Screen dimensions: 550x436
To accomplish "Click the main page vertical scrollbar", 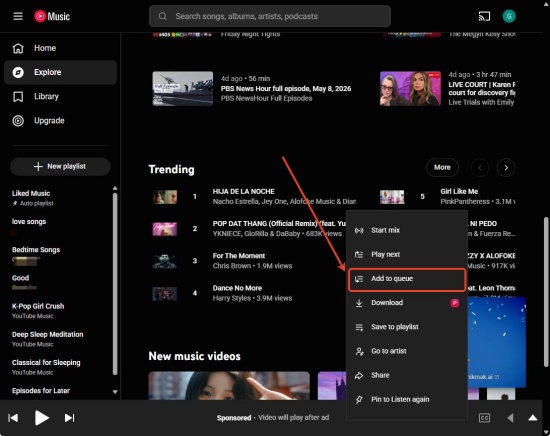I will click(546, 292).
